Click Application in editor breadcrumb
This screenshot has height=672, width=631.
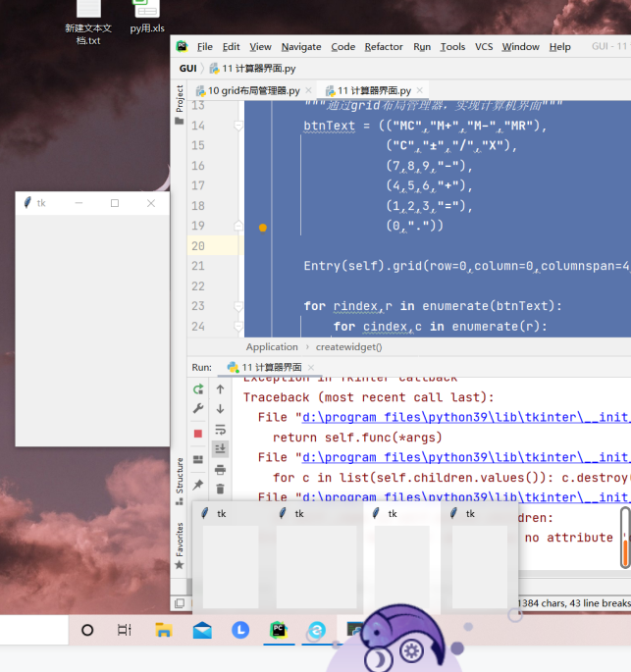272,347
